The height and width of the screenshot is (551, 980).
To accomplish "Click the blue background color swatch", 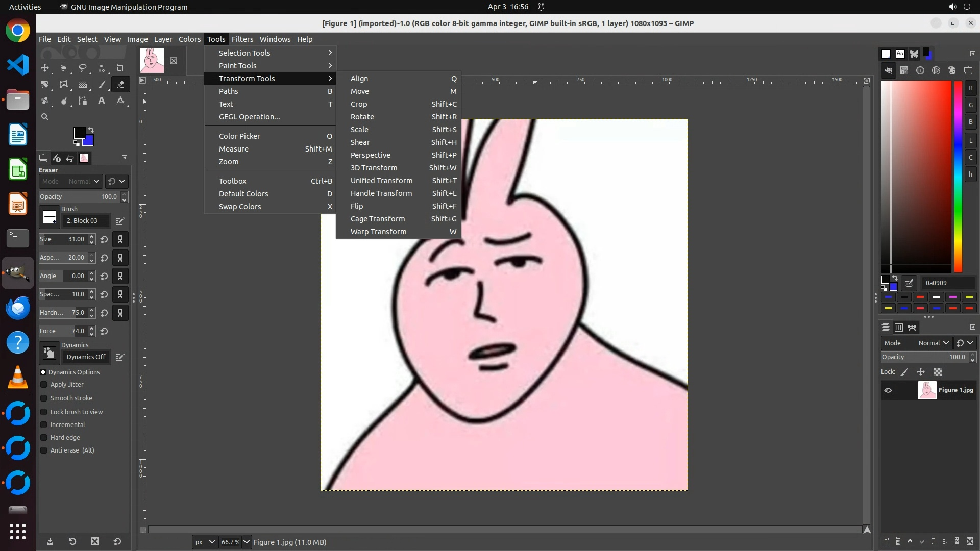I will 89,141.
